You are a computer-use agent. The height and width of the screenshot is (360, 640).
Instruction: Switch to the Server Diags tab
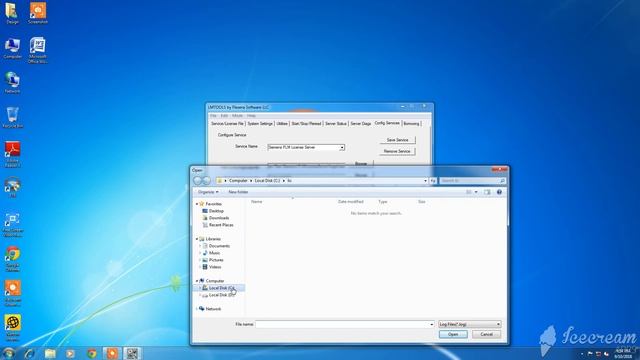pos(361,123)
